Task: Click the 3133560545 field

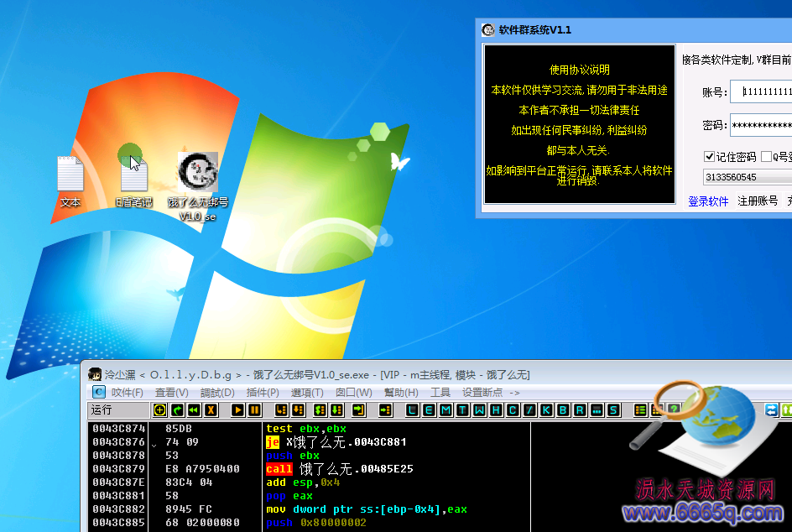Action: pyautogui.click(x=748, y=177)
